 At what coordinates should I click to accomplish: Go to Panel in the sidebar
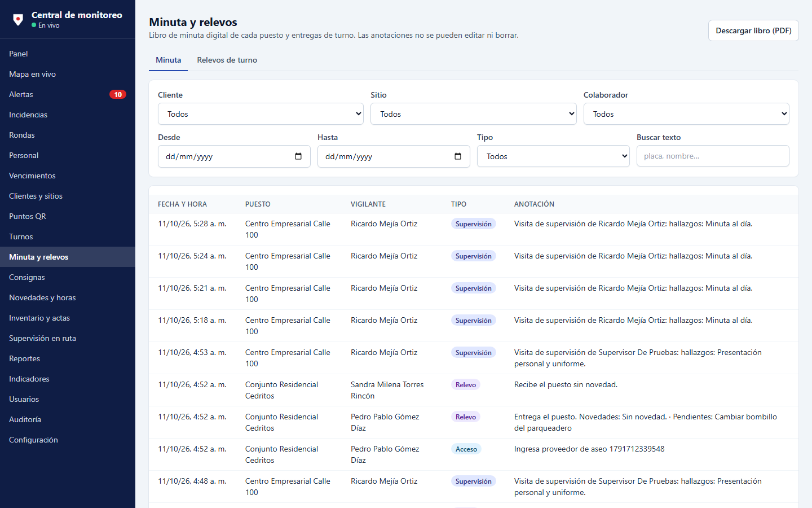click(x=68, y=54)
